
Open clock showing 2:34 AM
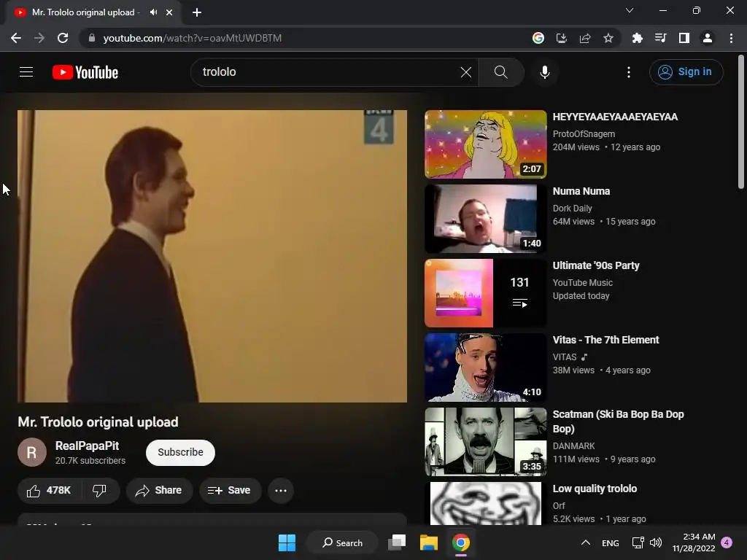coord(694,542)
